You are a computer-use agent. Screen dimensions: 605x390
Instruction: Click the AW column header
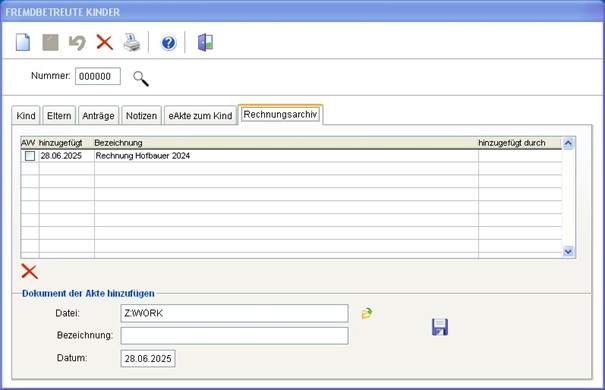click(x=29, y=143)
